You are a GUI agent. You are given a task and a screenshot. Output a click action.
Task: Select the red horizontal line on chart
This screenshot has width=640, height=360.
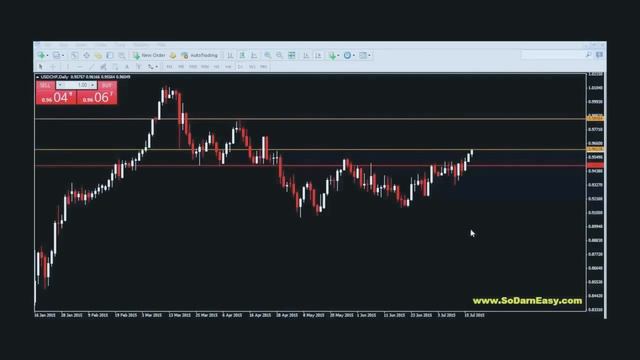tap(310, 166)
